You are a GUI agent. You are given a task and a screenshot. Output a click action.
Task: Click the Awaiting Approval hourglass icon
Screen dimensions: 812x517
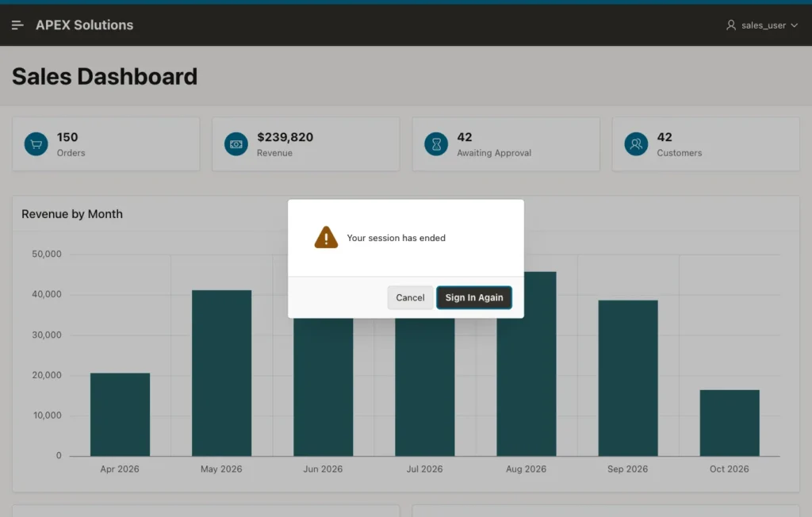click(x=436, y=144)
